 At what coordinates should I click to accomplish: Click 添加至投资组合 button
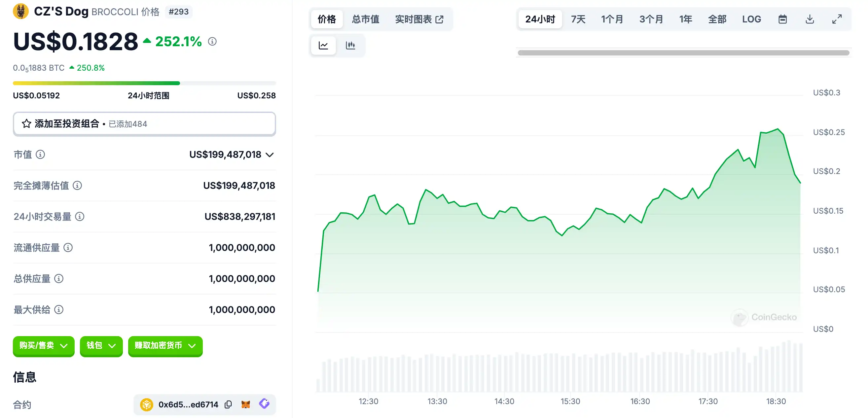click(x=144, y=123)
